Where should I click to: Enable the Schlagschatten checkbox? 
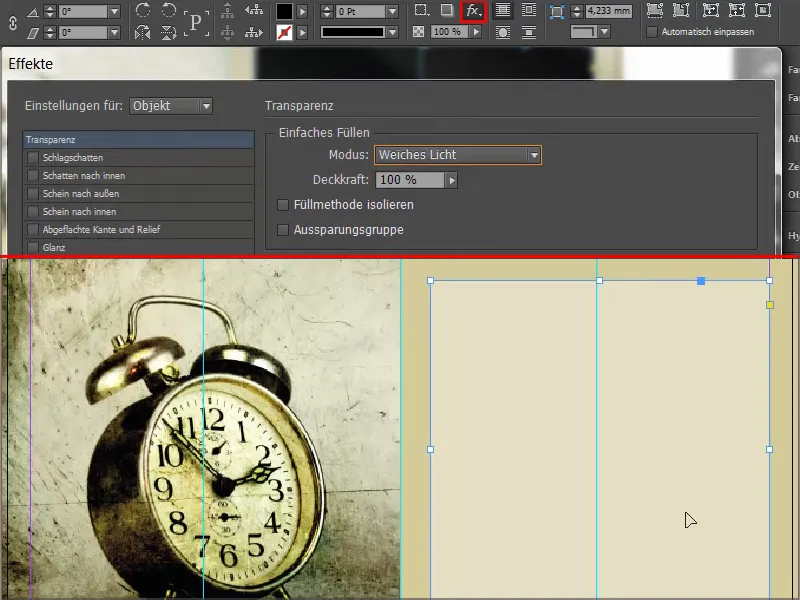click(x=33, y=158)
